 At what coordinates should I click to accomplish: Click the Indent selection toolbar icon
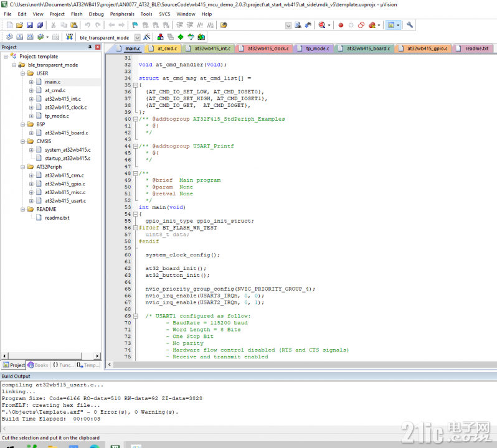point(180,25)
